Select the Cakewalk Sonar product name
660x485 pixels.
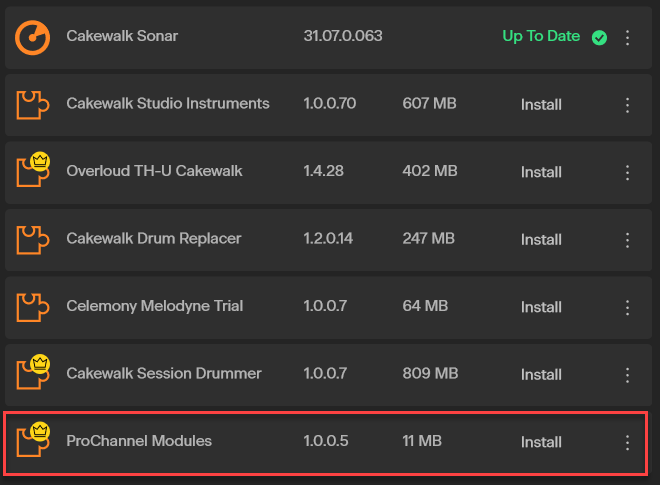122,36
